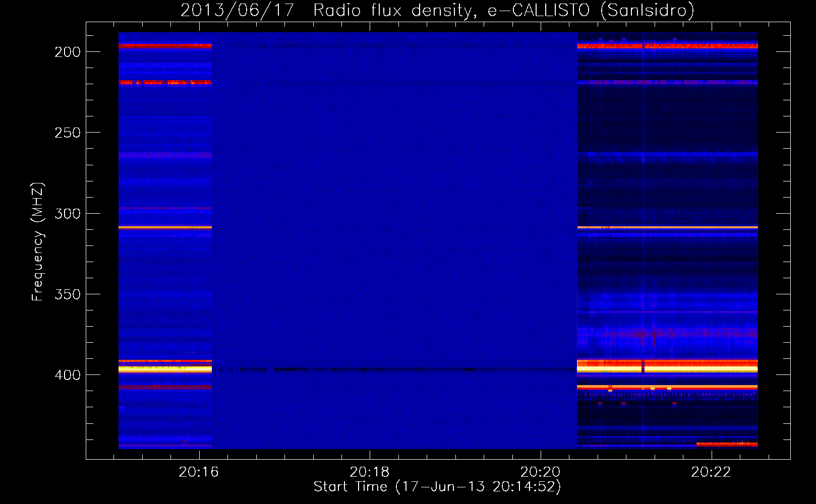Click the 250 frequency tick label
816x504 pixels.
68,133
